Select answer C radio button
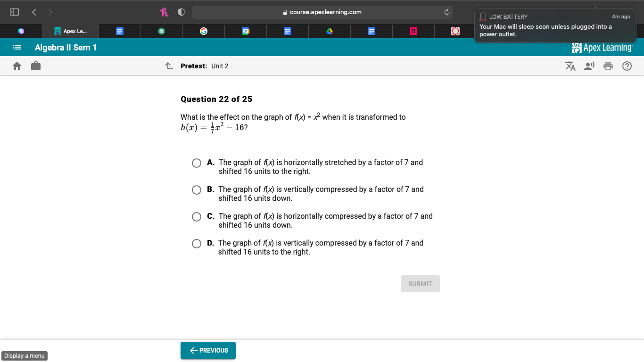 point(197,217)
